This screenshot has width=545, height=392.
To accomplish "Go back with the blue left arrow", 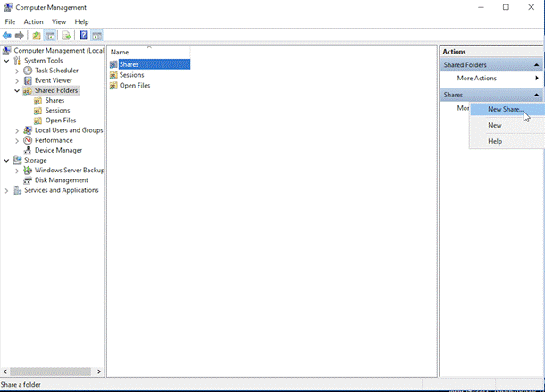I will 6,36.
